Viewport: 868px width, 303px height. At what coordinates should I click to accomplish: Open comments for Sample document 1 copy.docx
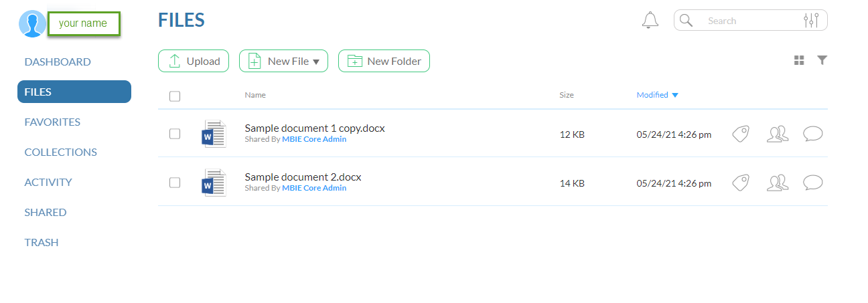(812, 134)
